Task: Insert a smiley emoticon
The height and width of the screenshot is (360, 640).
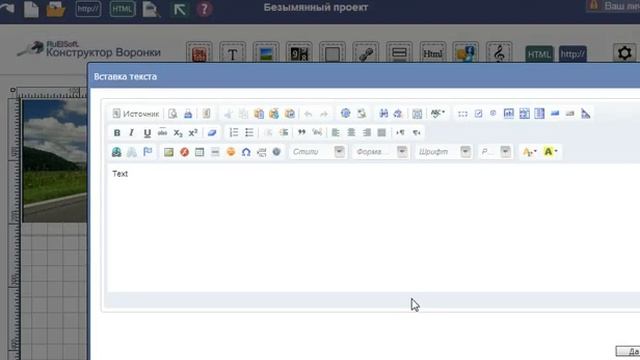Action: 231,152
